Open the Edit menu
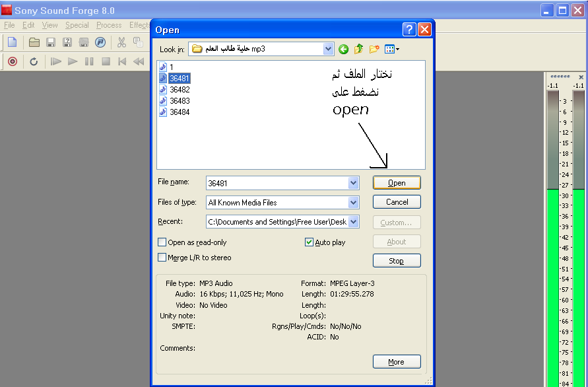The width and height of the screenshot is (588, 387). click(28, 25)
